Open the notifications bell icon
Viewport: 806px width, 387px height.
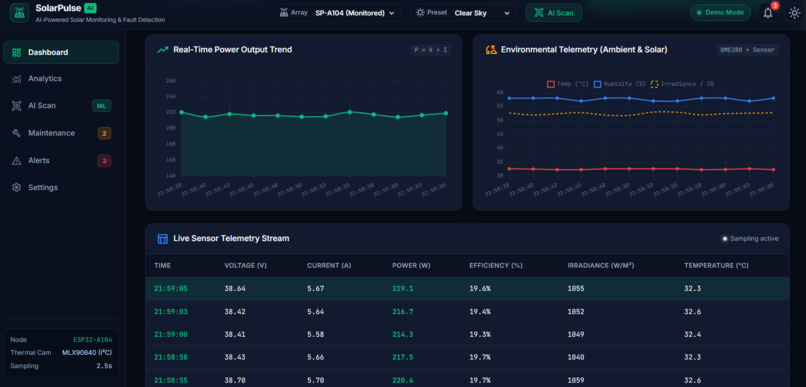point(768,13)
